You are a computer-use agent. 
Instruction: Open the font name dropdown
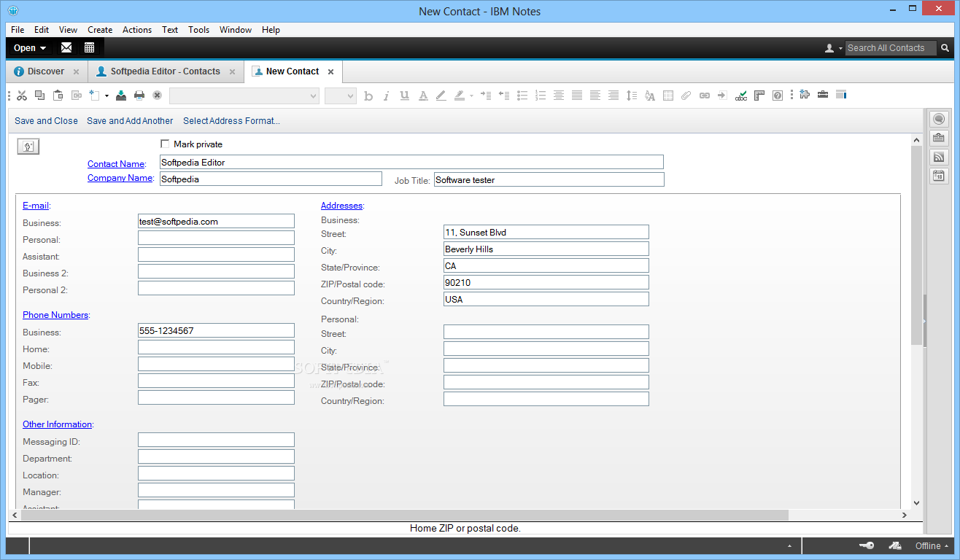pos(244,96)
